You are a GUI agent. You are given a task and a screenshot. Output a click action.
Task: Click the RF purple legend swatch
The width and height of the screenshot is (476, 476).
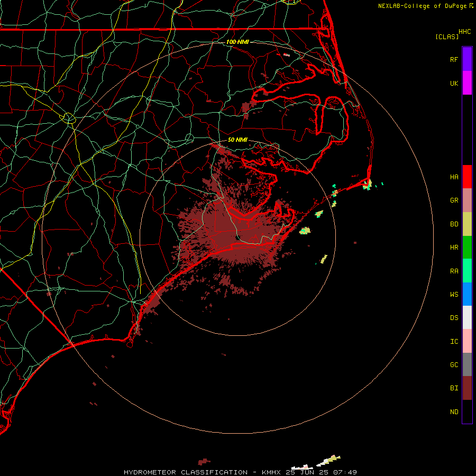(467, 59)
